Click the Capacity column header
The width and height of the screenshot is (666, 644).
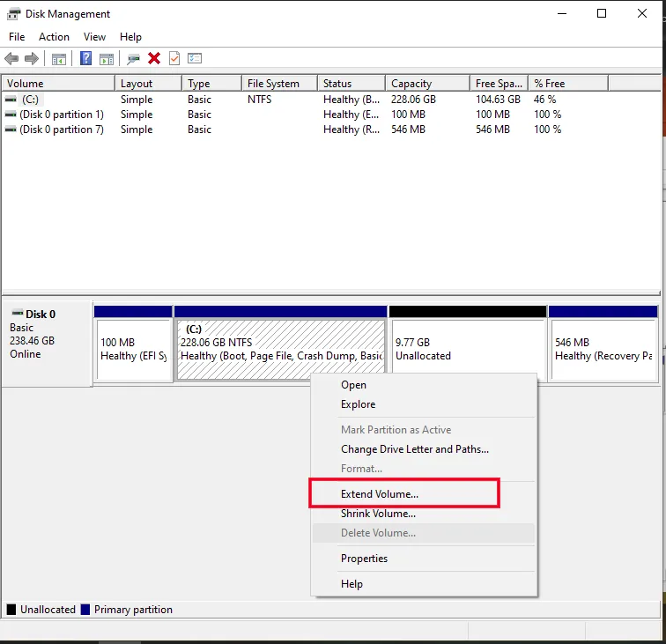point(411,84)
